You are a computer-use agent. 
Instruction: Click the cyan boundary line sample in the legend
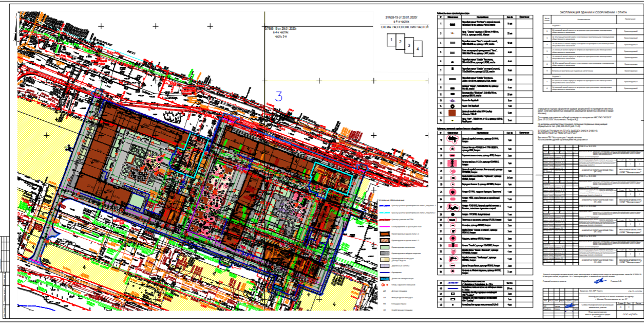coord(385,213)
